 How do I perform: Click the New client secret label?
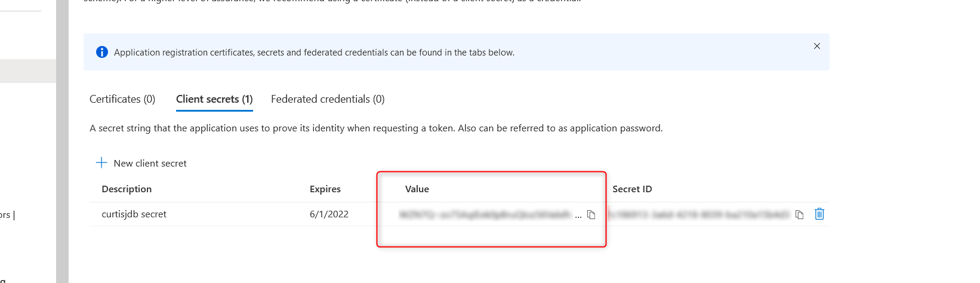tap(150, 164)
